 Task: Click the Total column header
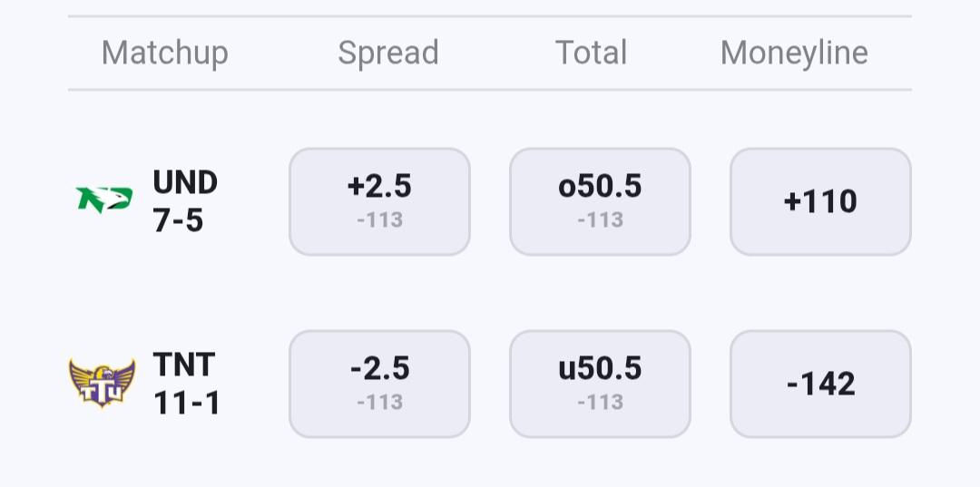591,53
